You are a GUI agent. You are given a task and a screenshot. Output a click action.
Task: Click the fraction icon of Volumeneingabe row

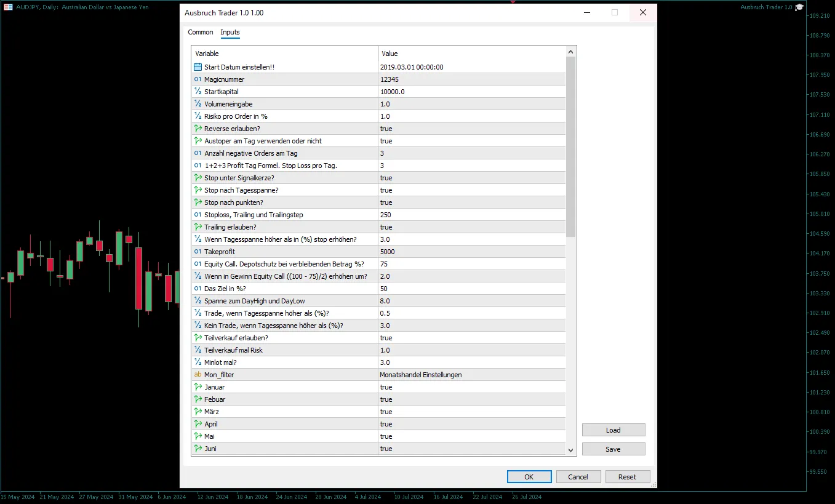coord(198,104)
